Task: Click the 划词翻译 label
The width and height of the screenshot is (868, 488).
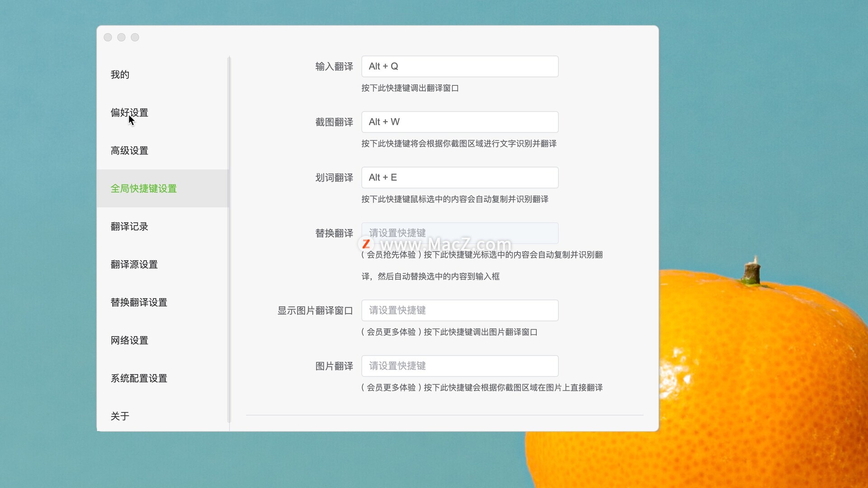Action: coord(334,178)
